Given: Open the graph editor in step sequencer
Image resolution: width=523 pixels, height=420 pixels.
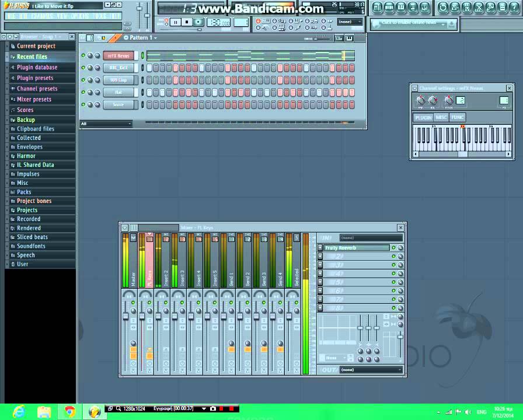Looking at the screenshot, I should coord(339,38).
